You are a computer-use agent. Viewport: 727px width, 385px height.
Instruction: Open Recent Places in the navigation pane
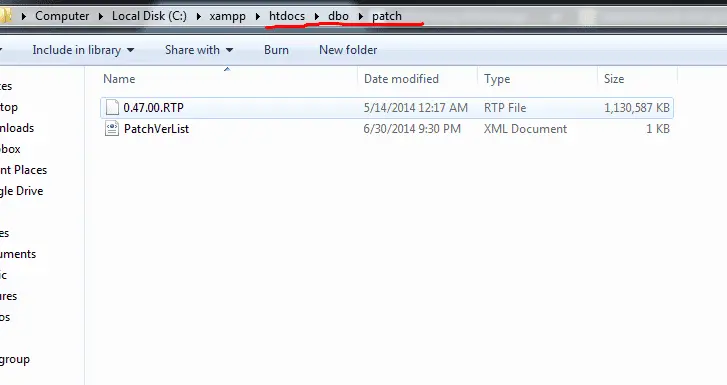click(x=23, y=170)
